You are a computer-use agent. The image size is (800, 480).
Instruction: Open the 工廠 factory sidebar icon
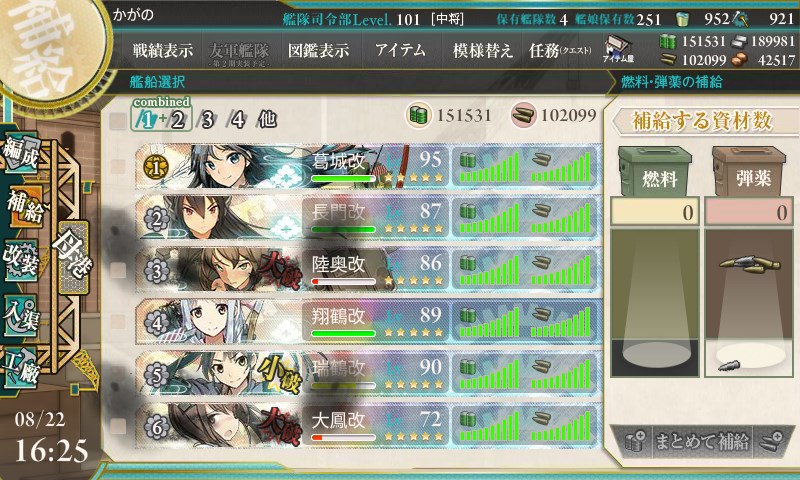(x=20, y=367)
